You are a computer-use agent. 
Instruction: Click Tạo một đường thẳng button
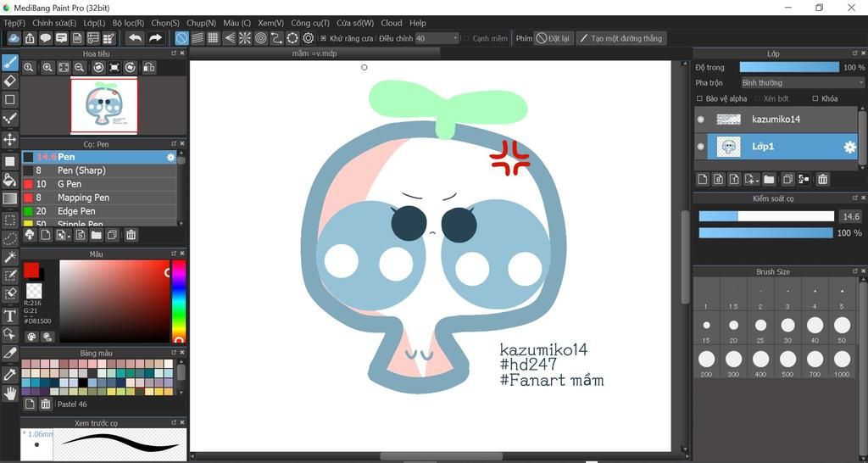(x=621, y=38)
